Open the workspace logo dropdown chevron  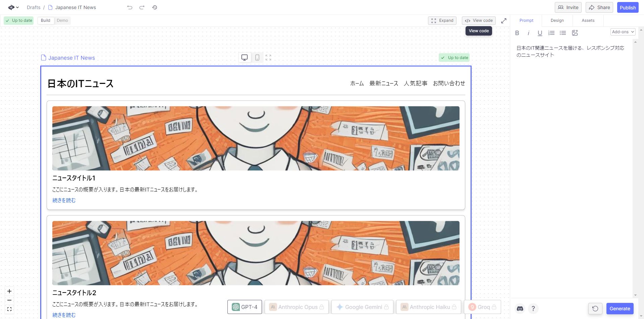17,7
